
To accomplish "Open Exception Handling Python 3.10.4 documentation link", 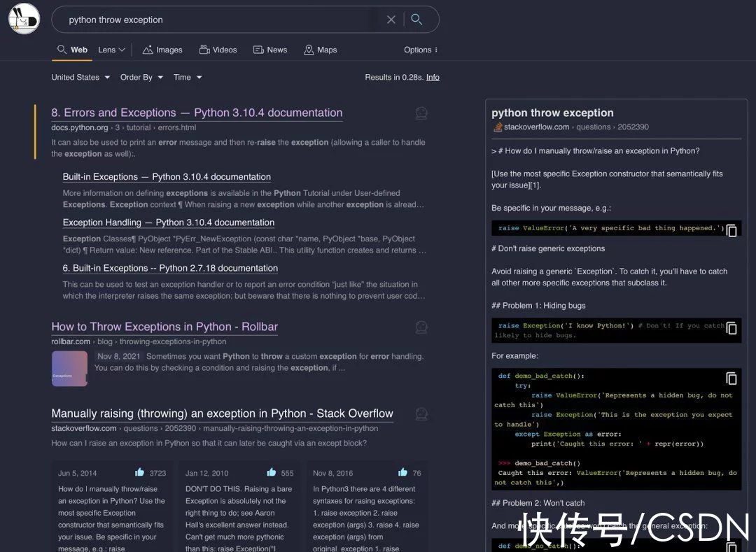I will 168,222.
